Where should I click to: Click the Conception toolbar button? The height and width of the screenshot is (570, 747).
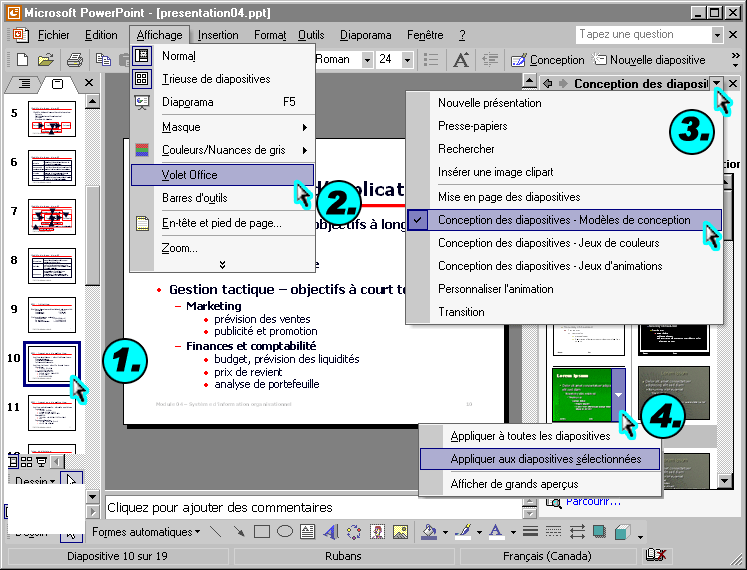click(x=547, y=60)
